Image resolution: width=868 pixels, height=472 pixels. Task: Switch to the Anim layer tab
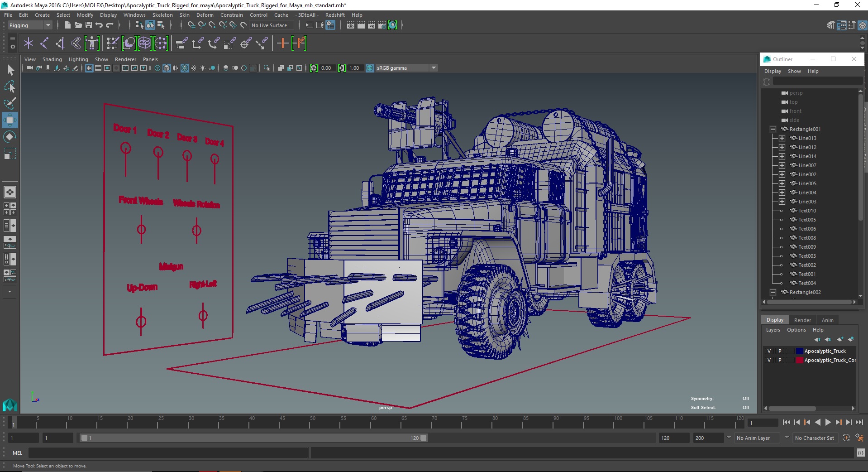point(827,320)
